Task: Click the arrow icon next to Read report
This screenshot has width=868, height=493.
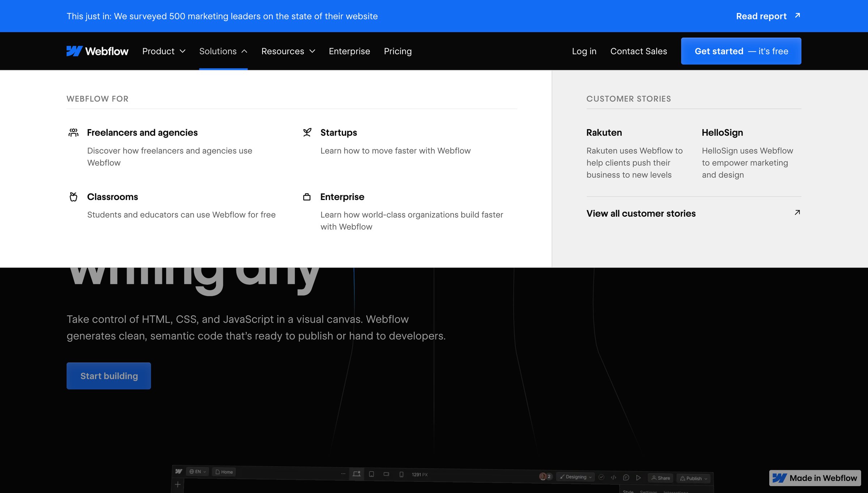Action: [x=797, y=16]
